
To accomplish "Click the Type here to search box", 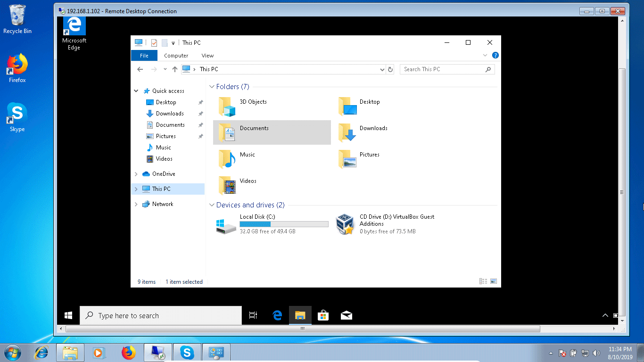I will click(x=161, y=315).
